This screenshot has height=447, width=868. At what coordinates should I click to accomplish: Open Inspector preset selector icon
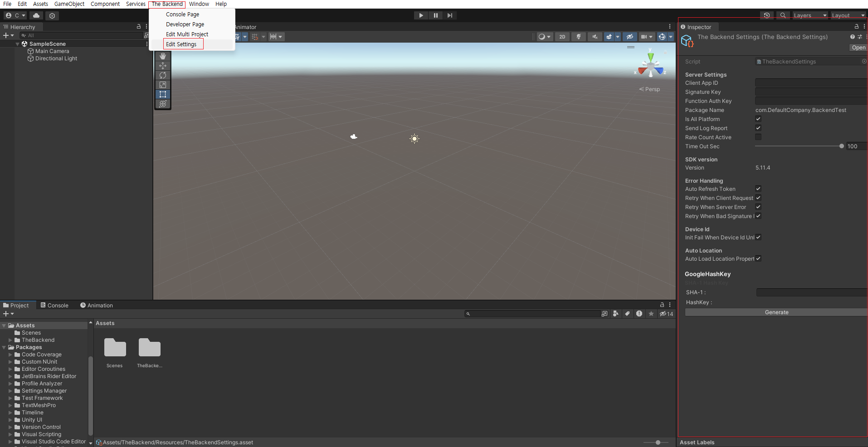tap(860, 37)
